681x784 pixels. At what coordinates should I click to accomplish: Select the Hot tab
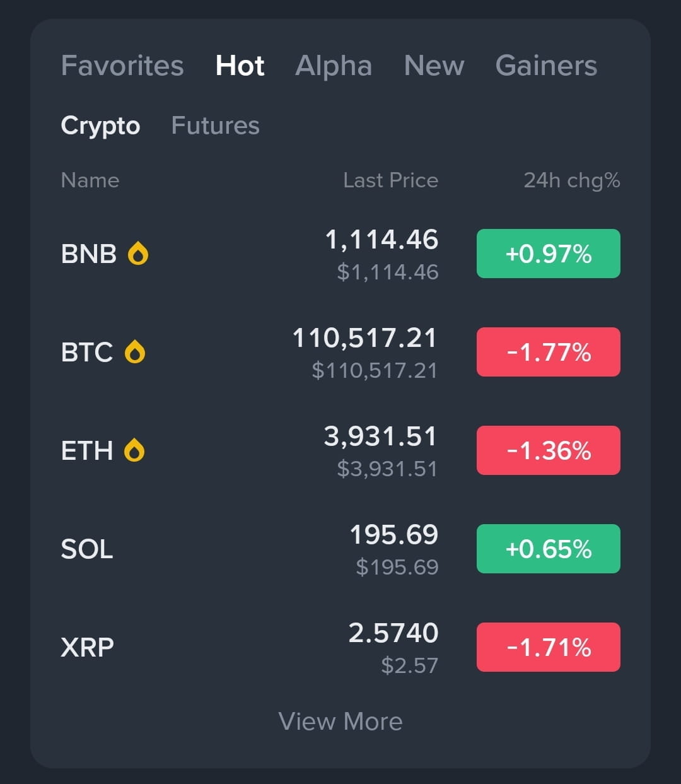click(240, 66)
